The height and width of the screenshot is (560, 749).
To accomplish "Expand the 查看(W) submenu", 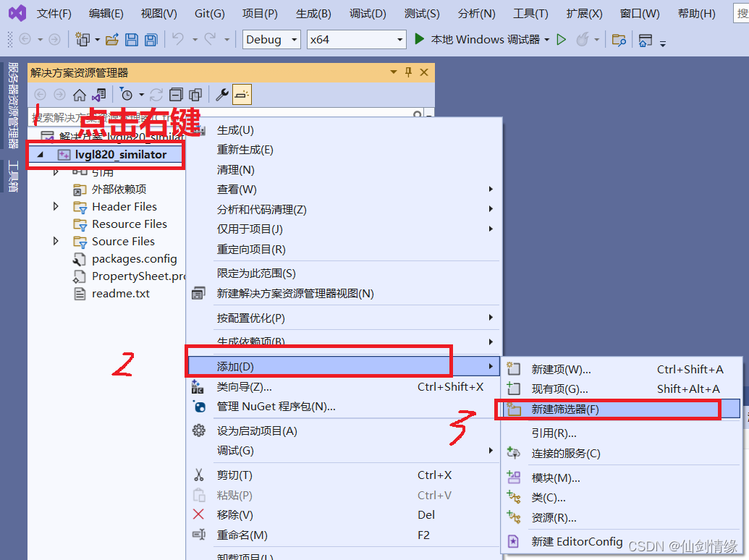I will tap(491, 189).
